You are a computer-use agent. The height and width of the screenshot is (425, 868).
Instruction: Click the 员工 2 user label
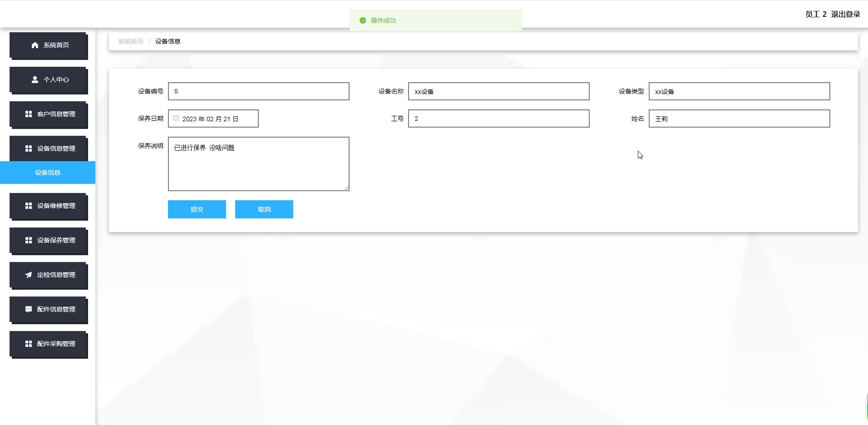[816, 14]
